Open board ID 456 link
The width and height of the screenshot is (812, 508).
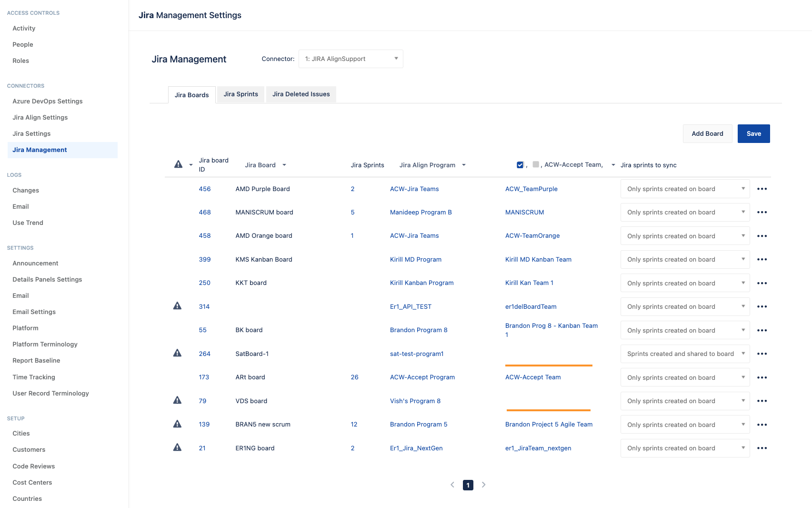205,189
